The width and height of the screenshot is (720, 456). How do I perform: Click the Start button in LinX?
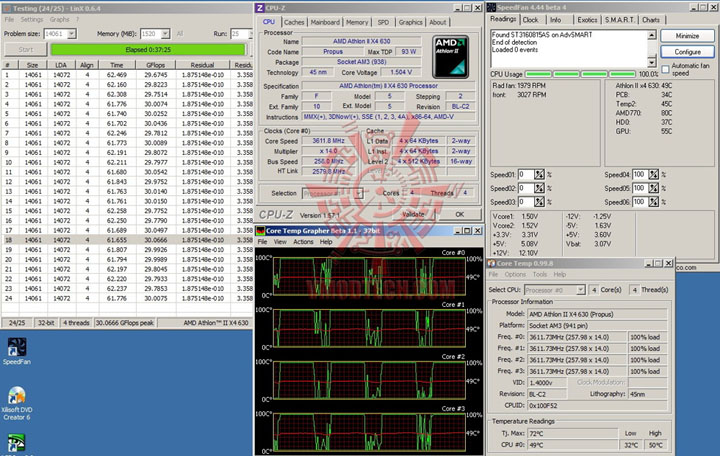click(x=26, y=50)
